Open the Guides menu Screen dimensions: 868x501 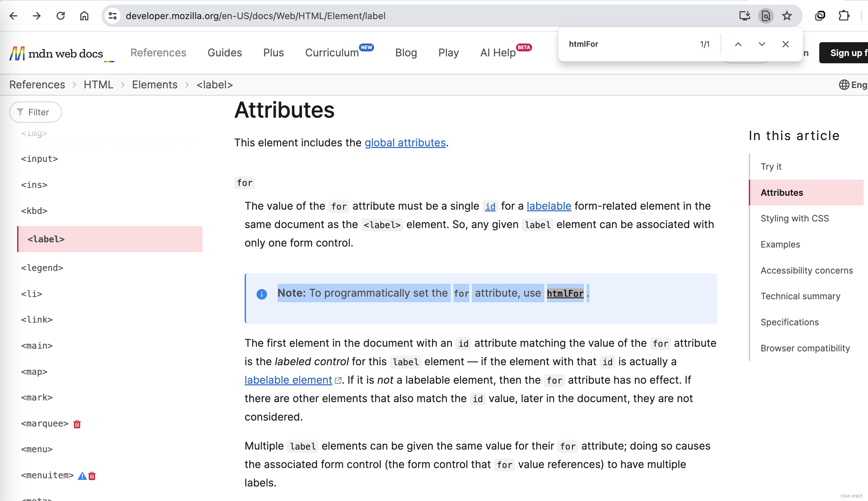225,53
